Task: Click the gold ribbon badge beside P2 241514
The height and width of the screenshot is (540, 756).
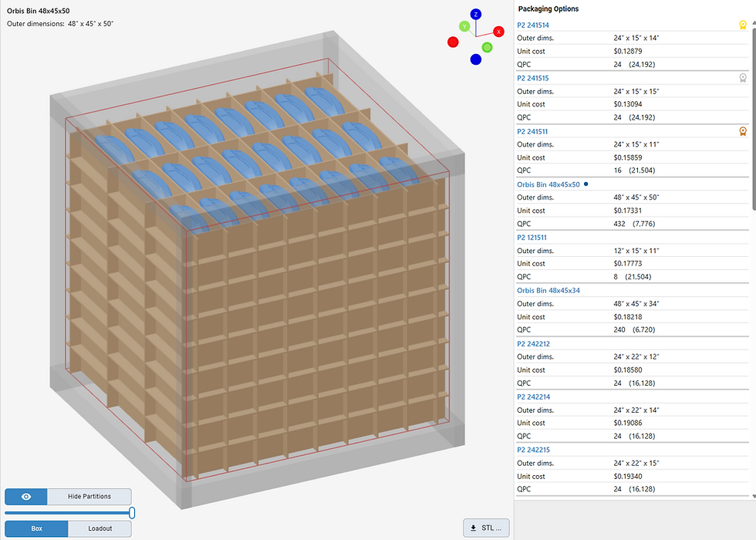Action: pos(743,25)
